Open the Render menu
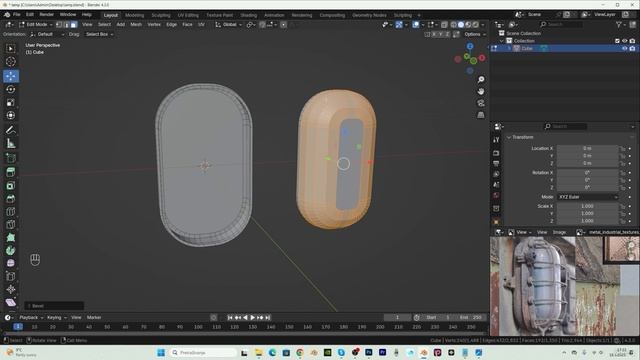This screenshot has height=360, width=640. [47, 15]
